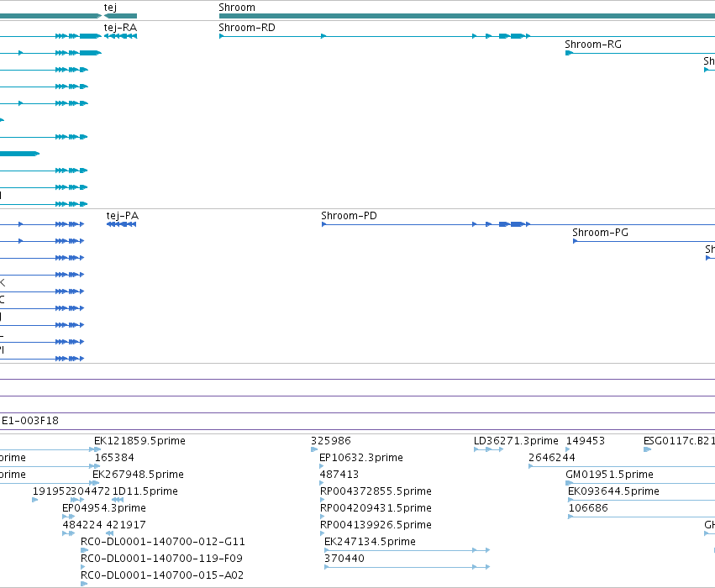Click the Shroom-PD coding exon block
The width and height of the screenshot is (715, 588).
(516, 224)
